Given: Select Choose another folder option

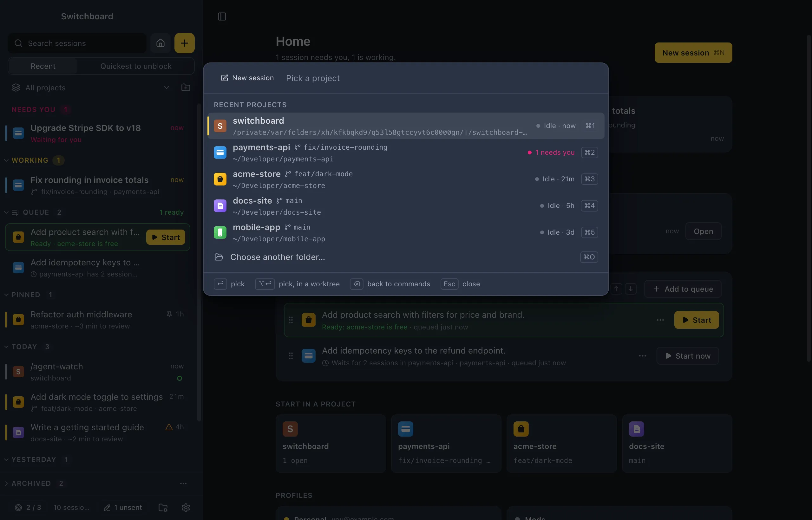Looking at the screenshot, I should [406, 257].
